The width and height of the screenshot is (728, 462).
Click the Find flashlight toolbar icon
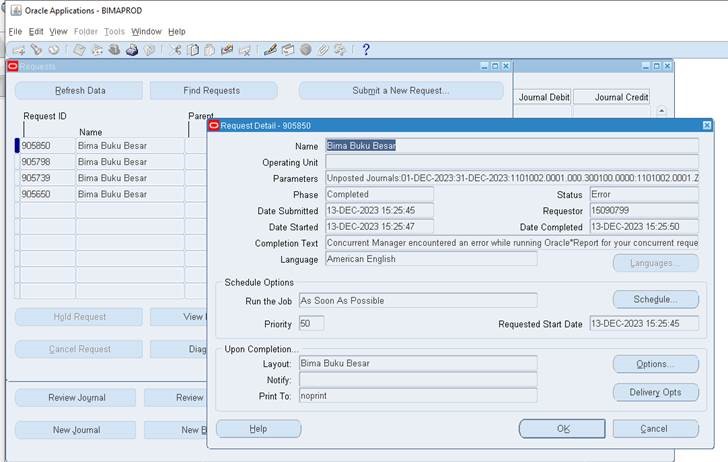[36, 49]
